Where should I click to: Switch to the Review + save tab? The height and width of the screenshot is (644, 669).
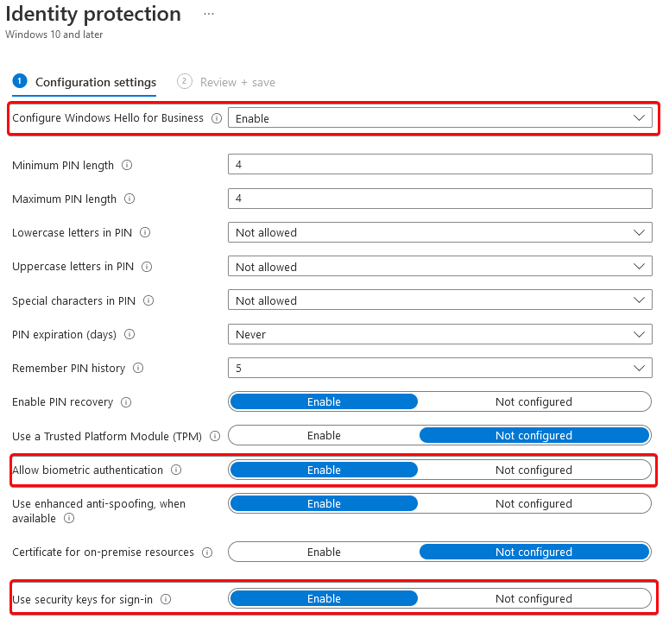[x=226, y=82]
